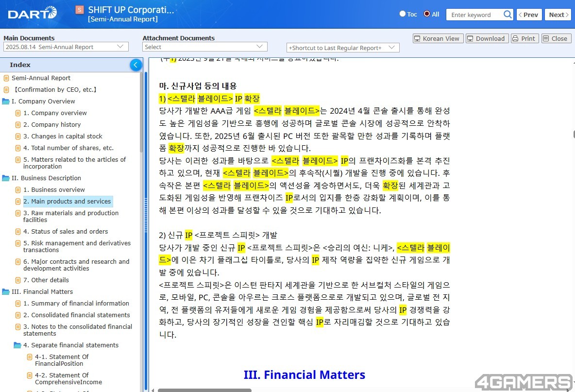575x392 pixels.
Task: Click the document horizontal scrollbar
Action: (204, 390)
